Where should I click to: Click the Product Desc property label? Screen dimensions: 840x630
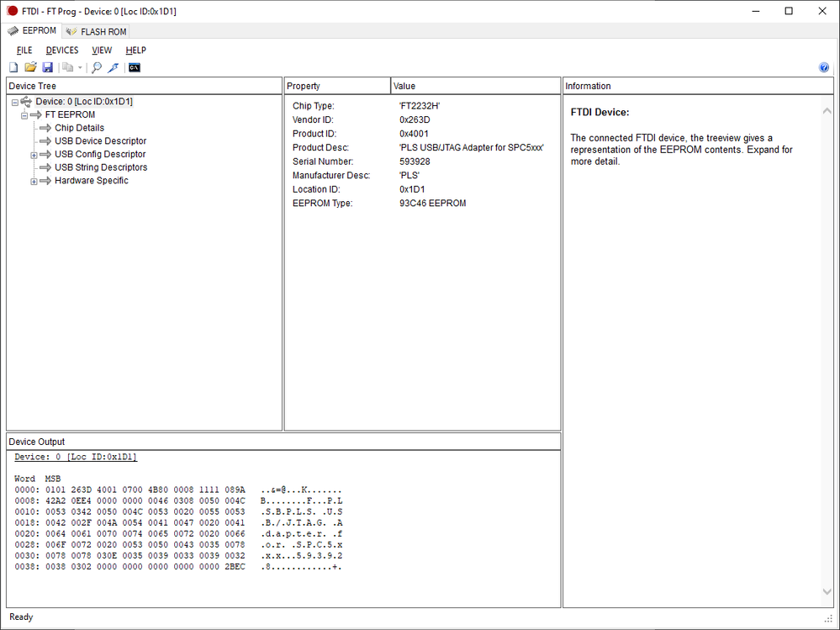321,148
